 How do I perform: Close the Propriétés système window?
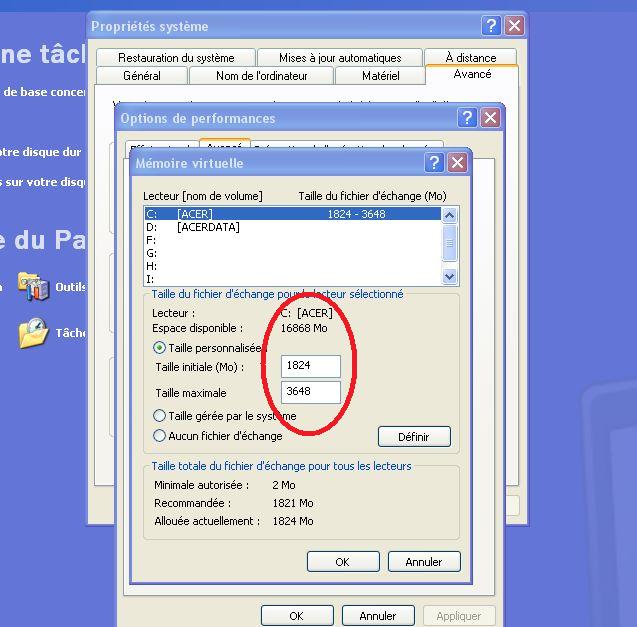(514, 26)
